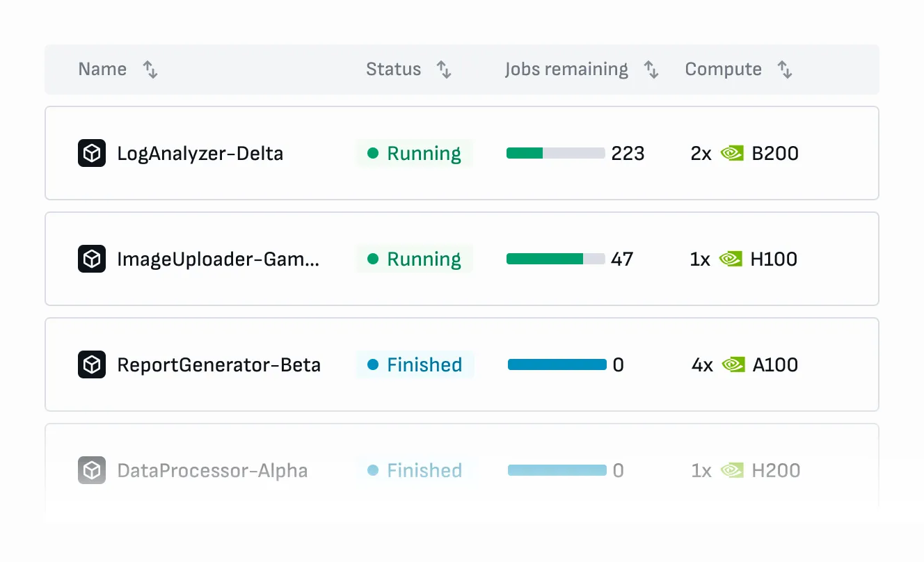Click the green status dot for ImageUploader-Gam...

click(374, 259)
